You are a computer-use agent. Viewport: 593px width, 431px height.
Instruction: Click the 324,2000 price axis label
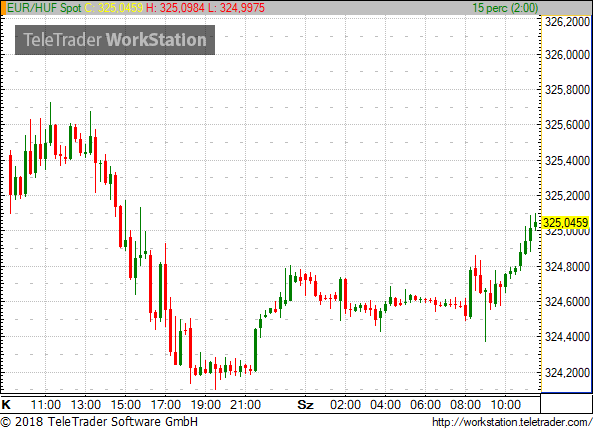pos(567,372)
